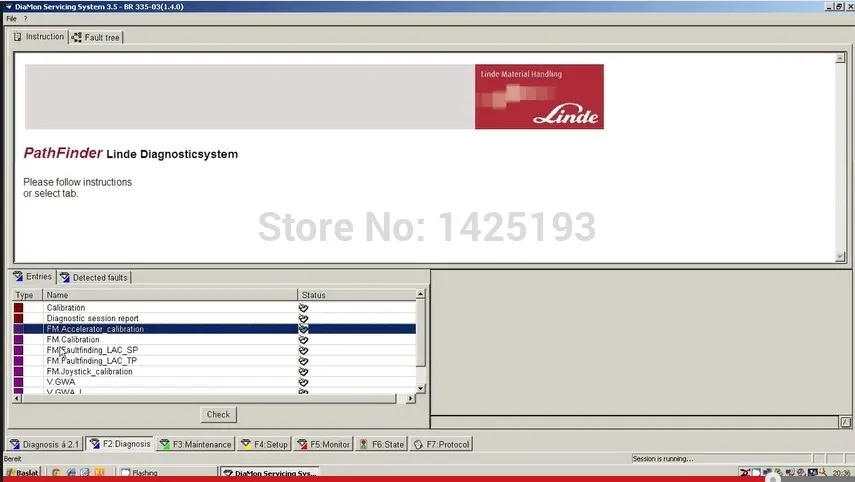
Task: Click DiaMon Servicing Sys taskbar button
Action: point(270,473)
